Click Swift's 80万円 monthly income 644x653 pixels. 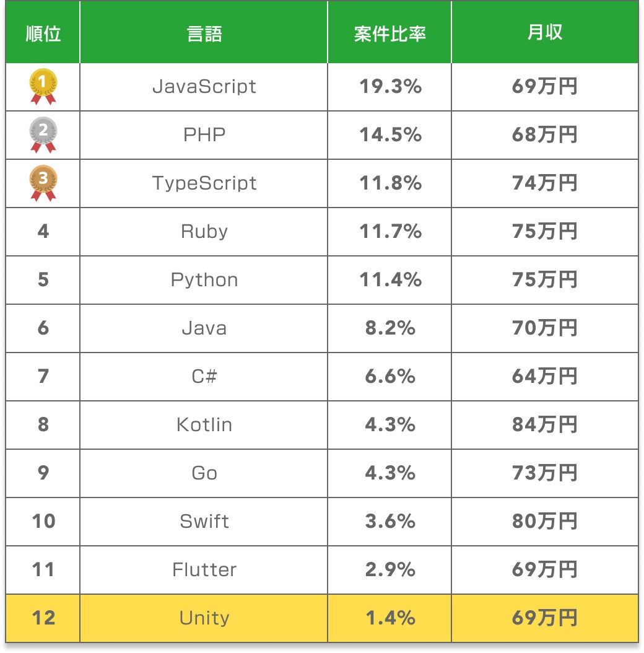(x=544, y=522)
